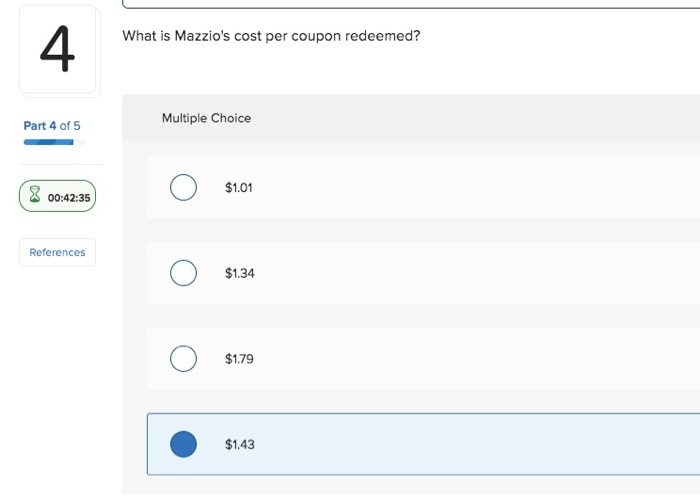Click the empty space in $1.01 row
700x500 pixels.
[x=480, y=187]
